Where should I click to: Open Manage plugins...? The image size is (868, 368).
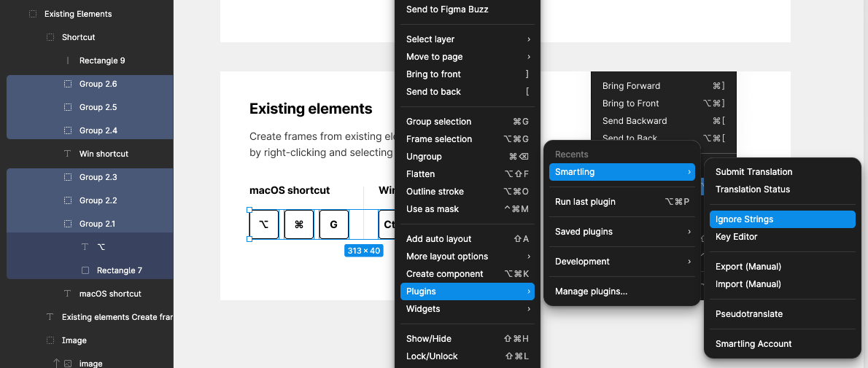[x=622, y=291]
